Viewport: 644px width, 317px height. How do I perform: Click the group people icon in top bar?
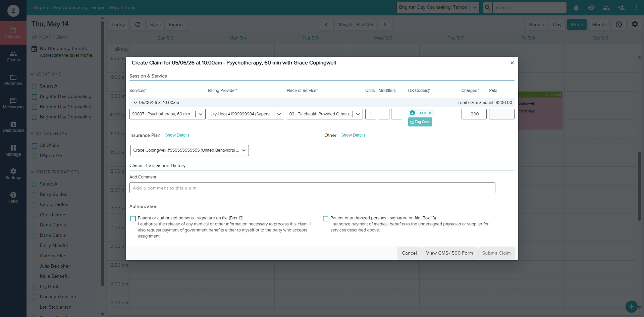(x=606, y=7)
